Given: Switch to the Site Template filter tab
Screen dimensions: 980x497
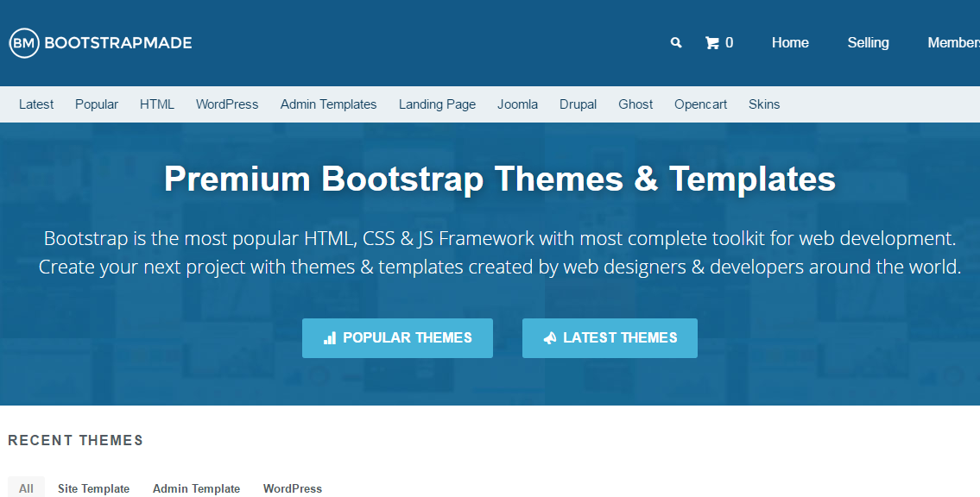Looking at the screenshot, I should (x=93, y=488).
